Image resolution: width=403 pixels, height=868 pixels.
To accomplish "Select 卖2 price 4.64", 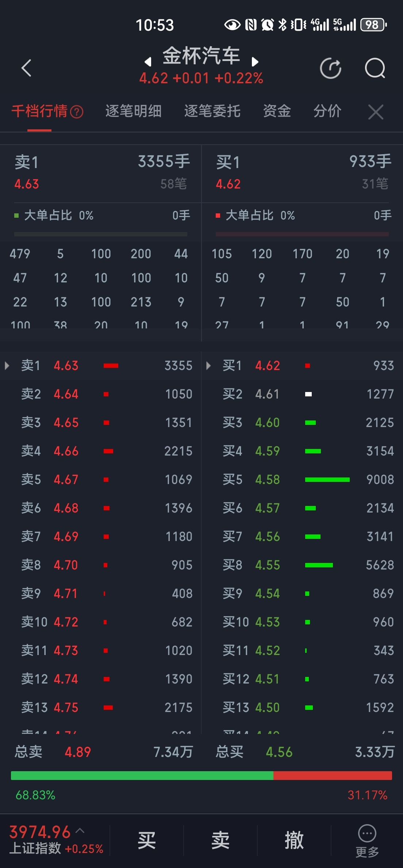I will coord(66,394).
